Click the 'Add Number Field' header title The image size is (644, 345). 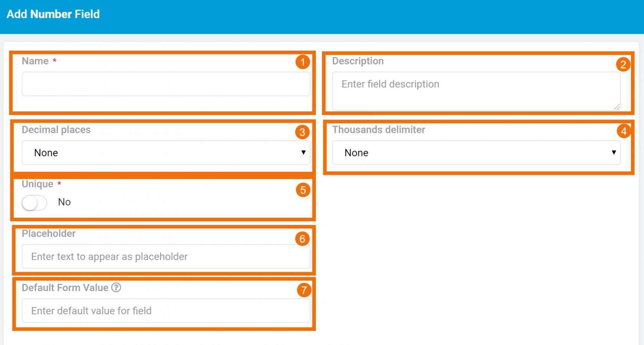tap(53, 14)
